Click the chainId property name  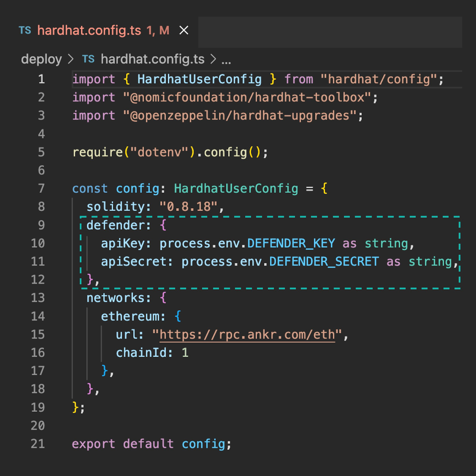click(141, 353)
